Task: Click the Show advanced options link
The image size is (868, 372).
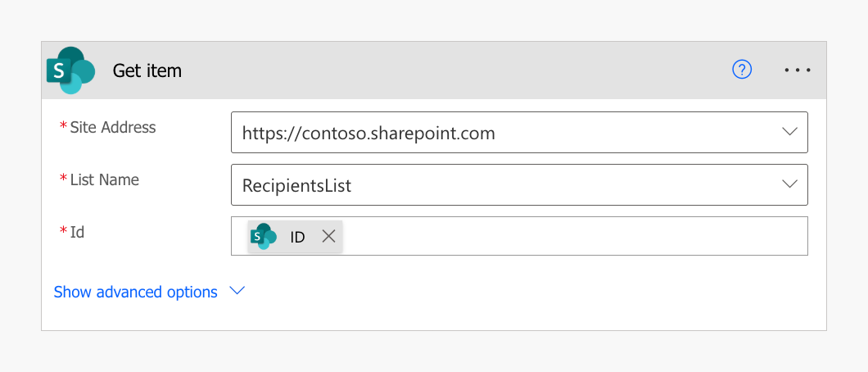Action: (135, 292)
